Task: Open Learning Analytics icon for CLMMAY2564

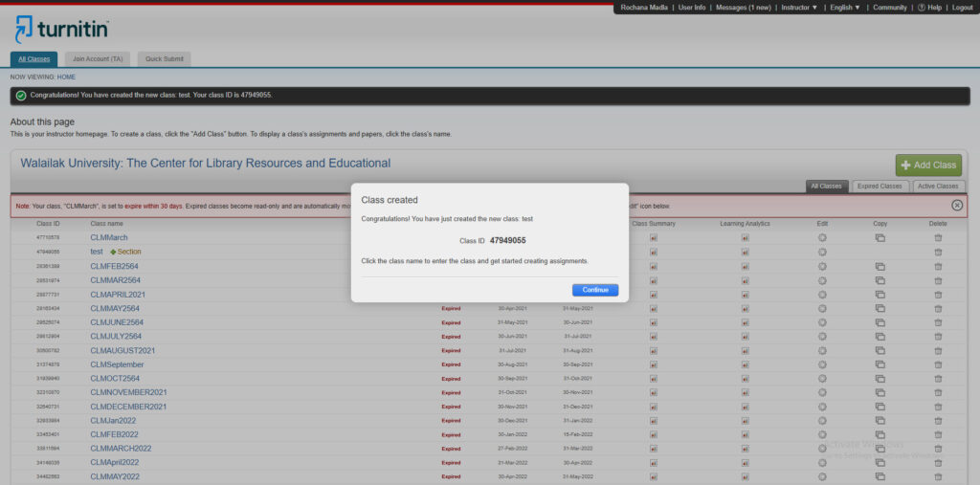Action: coord(745,308)
